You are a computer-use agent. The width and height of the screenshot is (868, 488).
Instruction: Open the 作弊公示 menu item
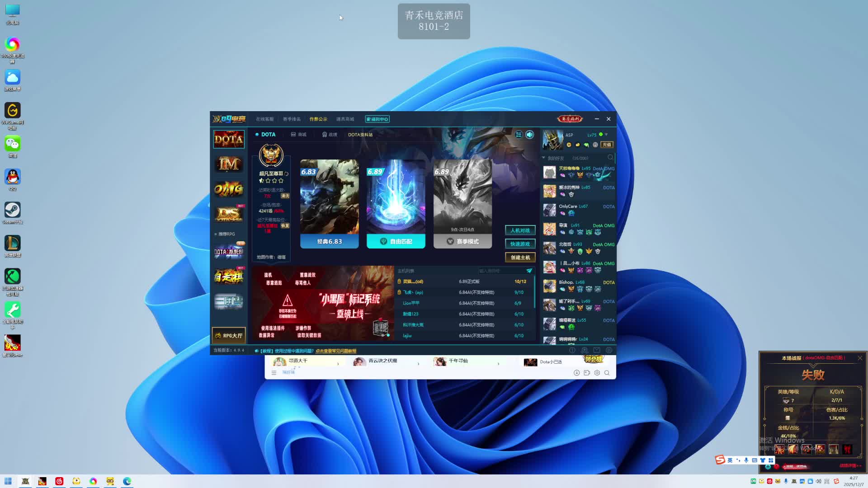(318, 119)
